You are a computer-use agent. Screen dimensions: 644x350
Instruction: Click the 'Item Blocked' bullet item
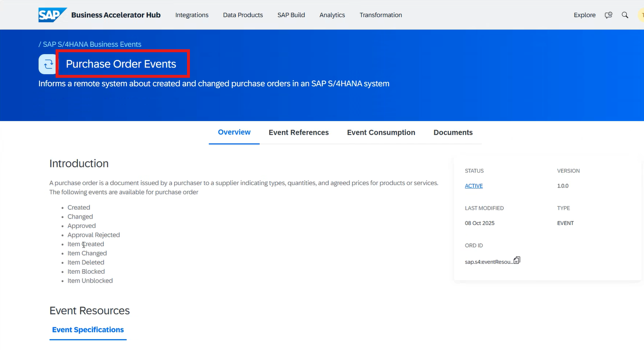tap(86, 272)
